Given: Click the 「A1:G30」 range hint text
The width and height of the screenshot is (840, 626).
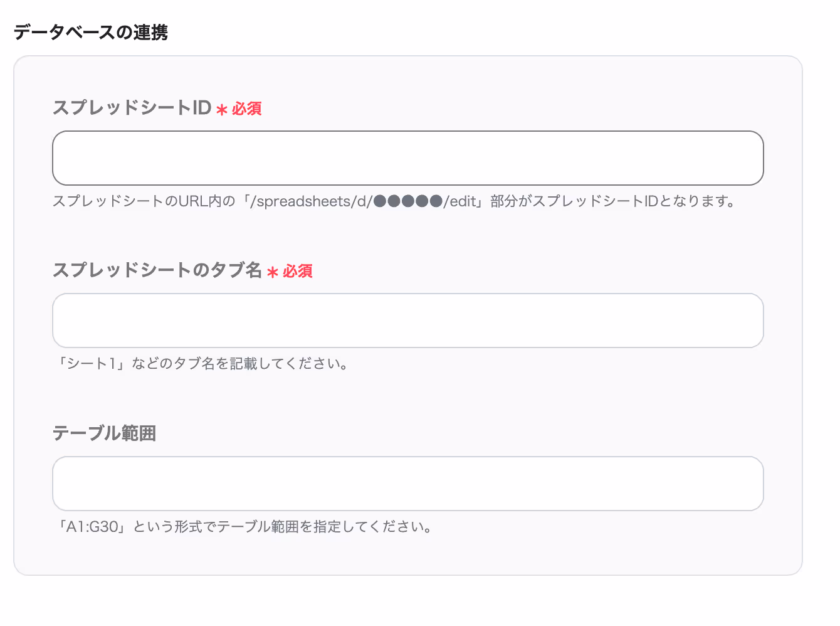Looking at the screenshot, I should point(243,527).
